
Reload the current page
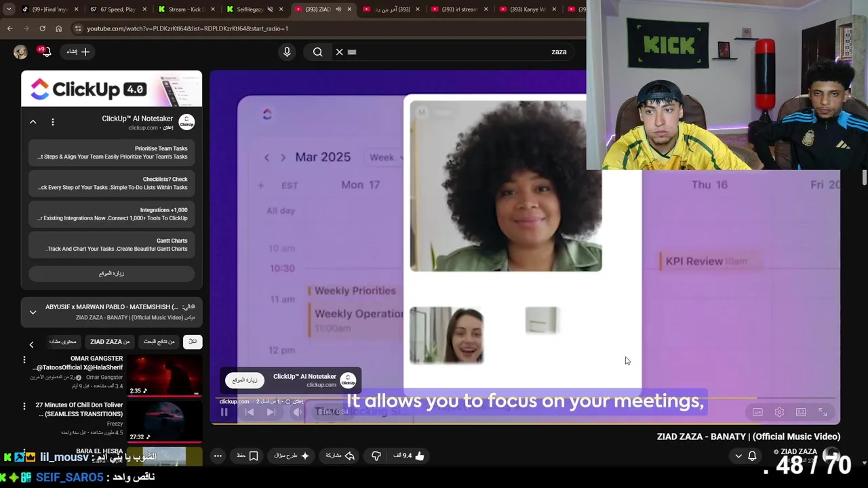pyautogui.click(x=42, y=28)
